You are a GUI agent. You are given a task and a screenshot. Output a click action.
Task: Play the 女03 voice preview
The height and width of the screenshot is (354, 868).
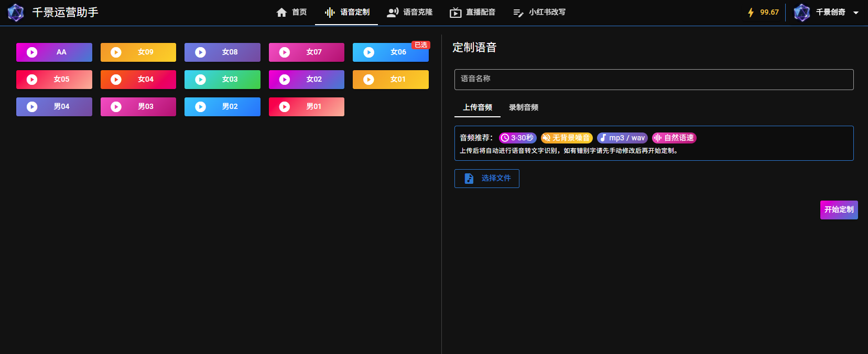tap(200, 80)
